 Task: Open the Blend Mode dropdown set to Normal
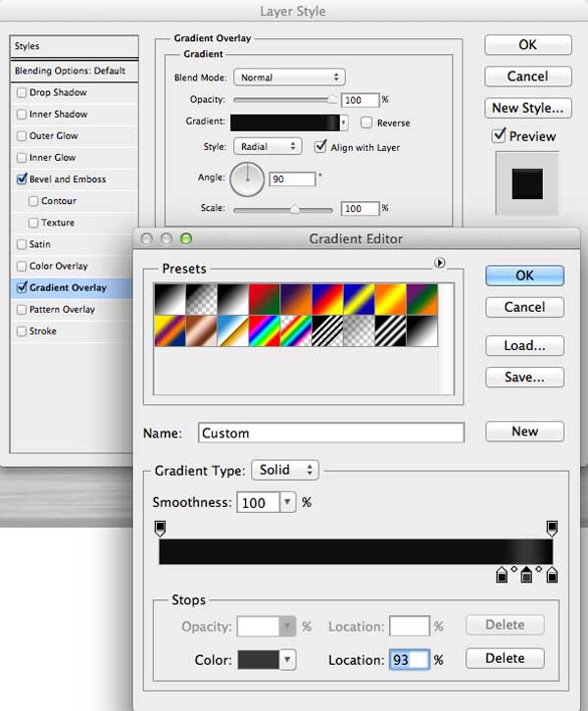click(x=289, y=77)
